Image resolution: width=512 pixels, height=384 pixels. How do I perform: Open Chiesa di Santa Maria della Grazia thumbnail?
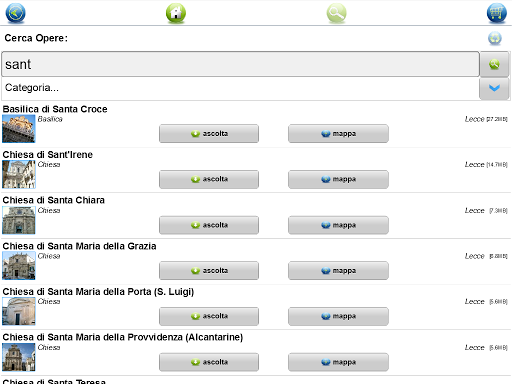tap(19, 266)
